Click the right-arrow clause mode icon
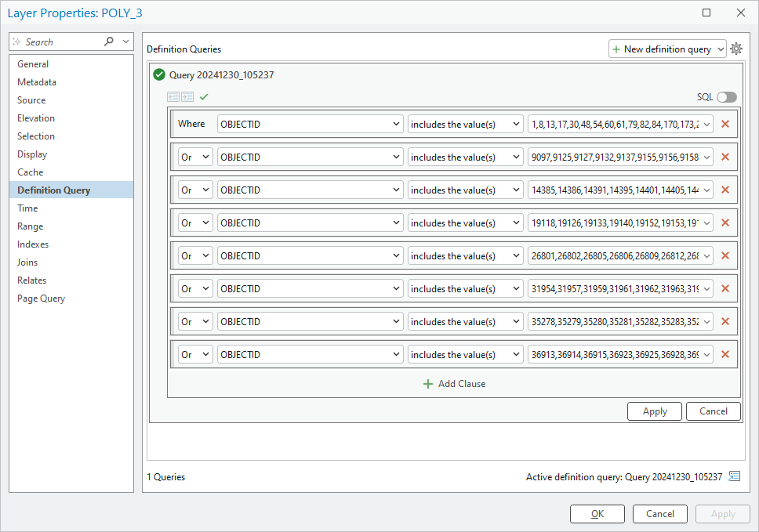 (x=187, y=96)
